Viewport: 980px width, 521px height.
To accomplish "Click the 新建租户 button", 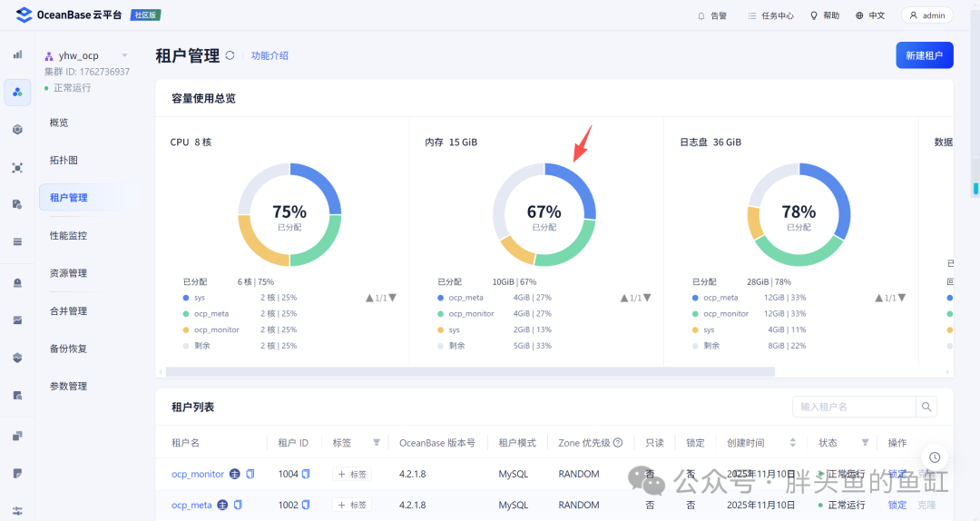I will [925, 55].
